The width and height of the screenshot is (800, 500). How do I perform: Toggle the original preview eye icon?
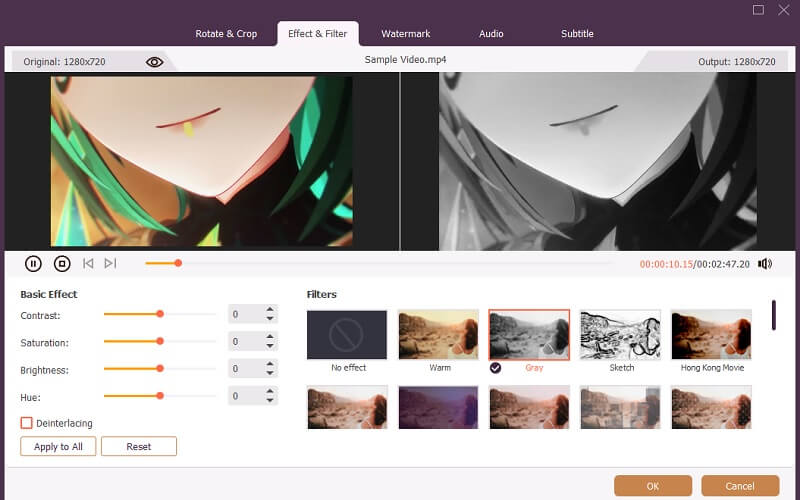point(154,62)
